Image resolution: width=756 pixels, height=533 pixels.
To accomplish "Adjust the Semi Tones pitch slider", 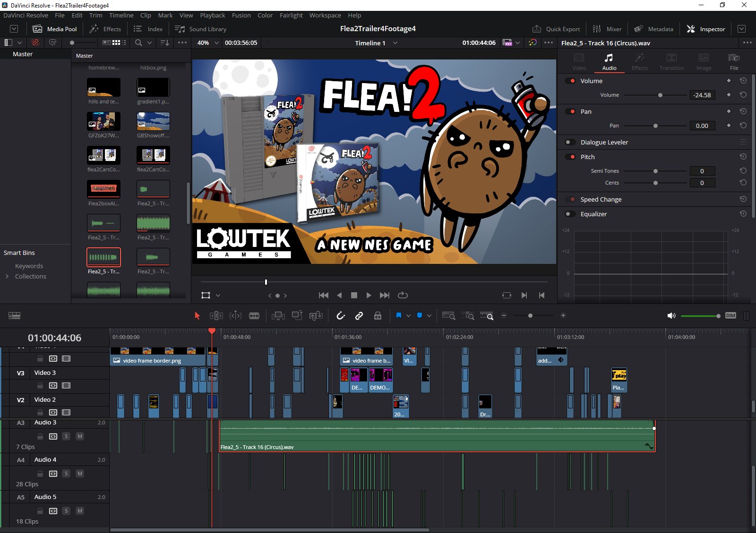I will point(655,171).
